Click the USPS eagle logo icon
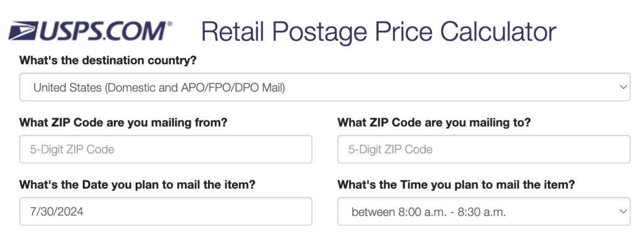 tap(23, 31)
